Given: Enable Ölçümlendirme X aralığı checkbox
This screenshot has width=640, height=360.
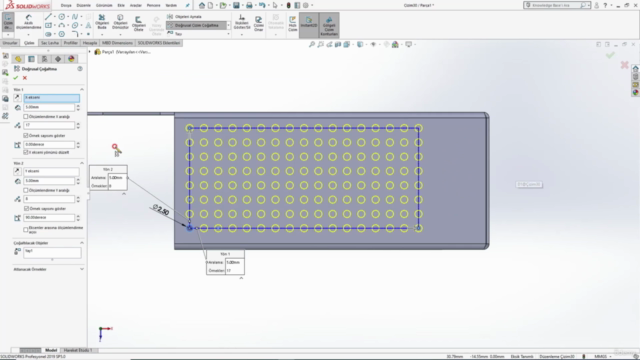Looking at the screenshot, I should click(26, 117).
